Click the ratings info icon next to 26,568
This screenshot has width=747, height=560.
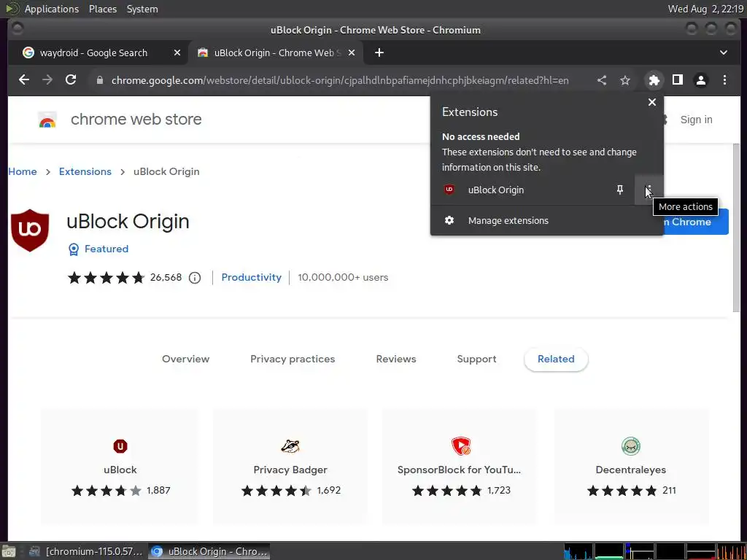click(x=194, y=278)
